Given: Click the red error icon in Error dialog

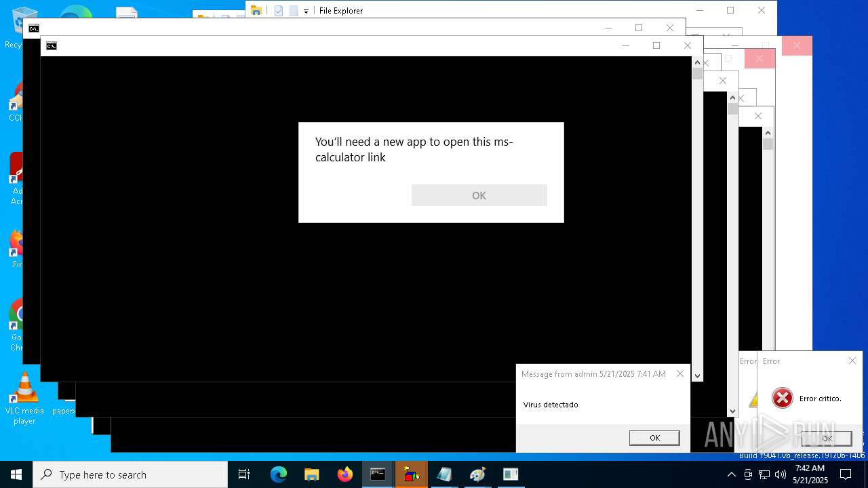Looking at the screenshot, I should 783,398.
